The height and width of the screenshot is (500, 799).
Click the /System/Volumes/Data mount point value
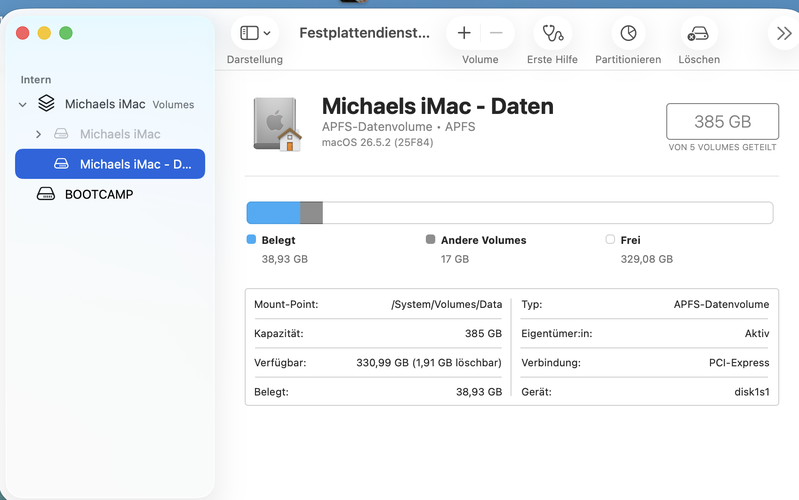point(446,304)
